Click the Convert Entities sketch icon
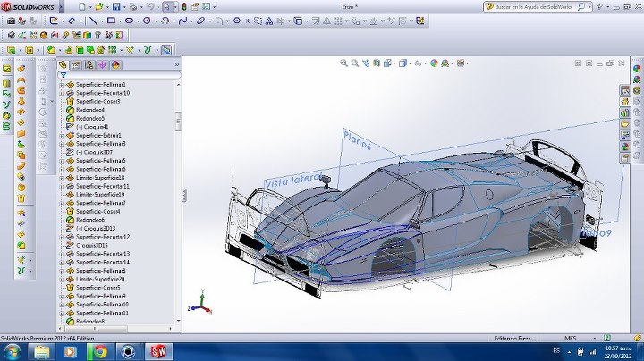Screen dimensions: 644x361 [x=298, y=21]
